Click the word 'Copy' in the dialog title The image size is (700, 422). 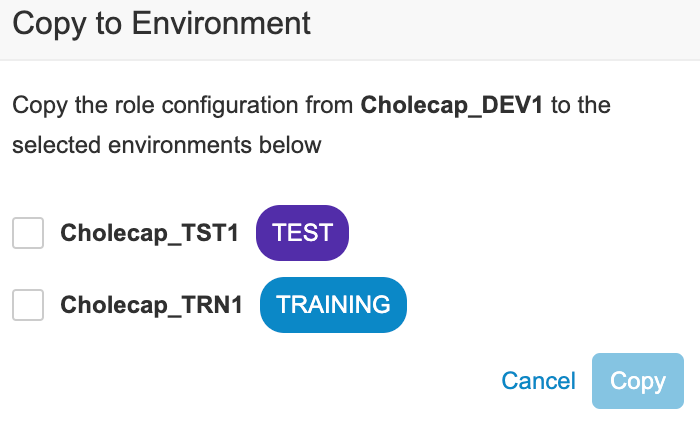click(x=48, y=22)
